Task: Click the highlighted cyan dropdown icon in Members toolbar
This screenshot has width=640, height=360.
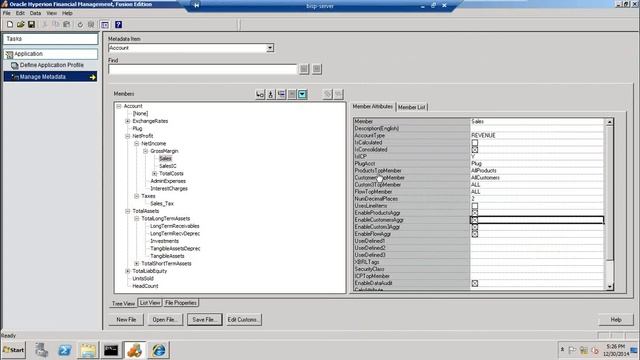Action: [302, 94]
